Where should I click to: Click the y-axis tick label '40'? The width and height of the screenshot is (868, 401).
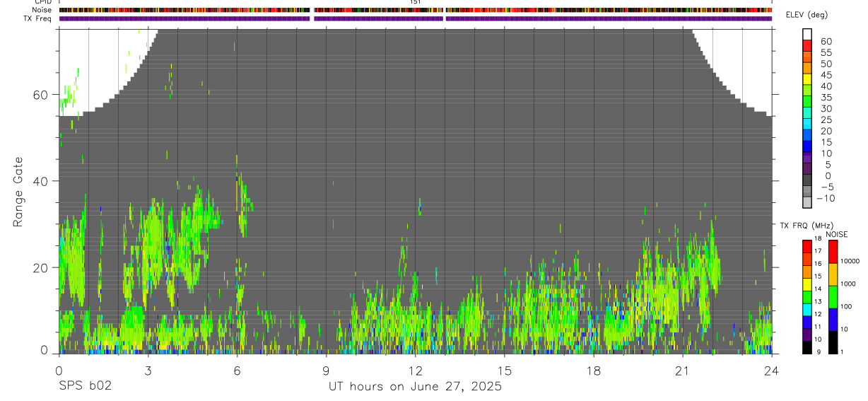[40, 181]
